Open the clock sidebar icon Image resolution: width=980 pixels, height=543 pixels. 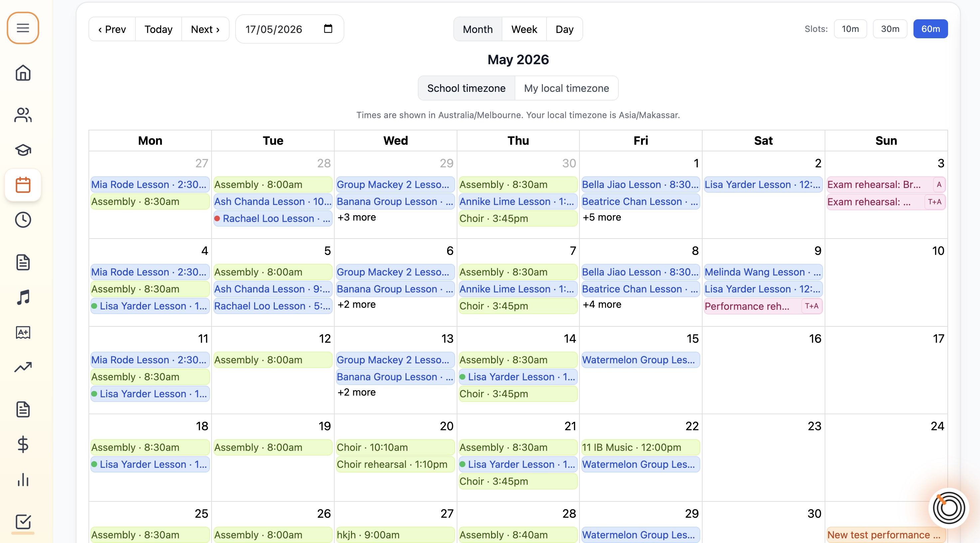23,220
